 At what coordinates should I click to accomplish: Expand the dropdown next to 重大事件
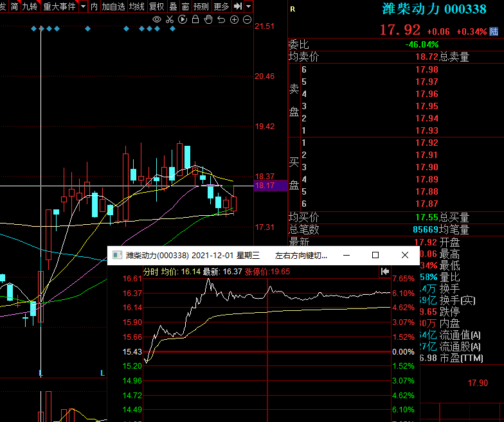tap(84, 6)
